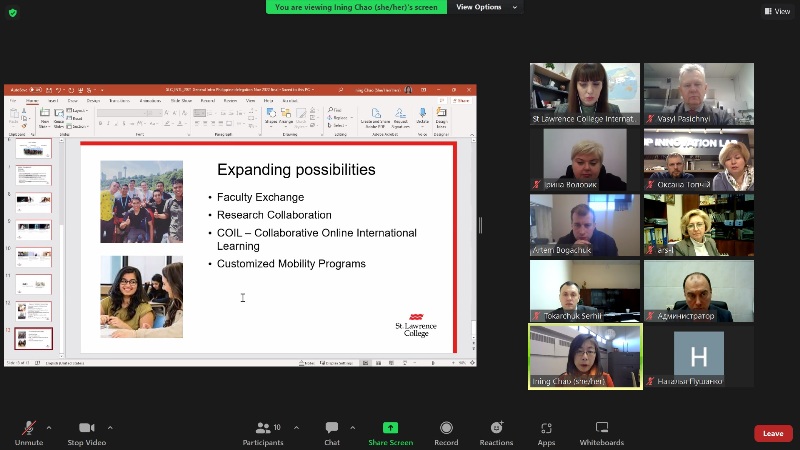Click the Shapes gallery icon
Image resolution: width=800 pixels, height=450 pixels.
pyautogui.click(x=271, y=113)
